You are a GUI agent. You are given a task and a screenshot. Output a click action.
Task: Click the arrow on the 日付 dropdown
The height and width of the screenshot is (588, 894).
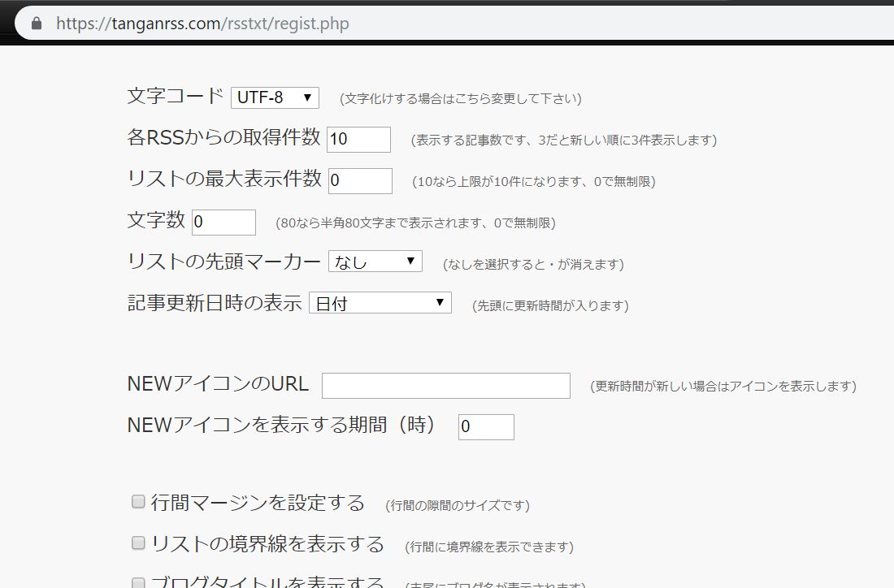[439, 302]
